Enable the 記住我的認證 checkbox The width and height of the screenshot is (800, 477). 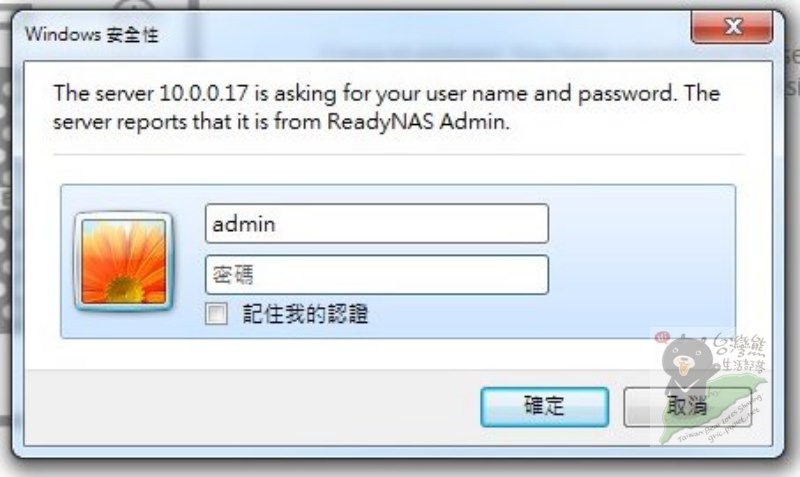pyautogui.click(x=216, y=313)
